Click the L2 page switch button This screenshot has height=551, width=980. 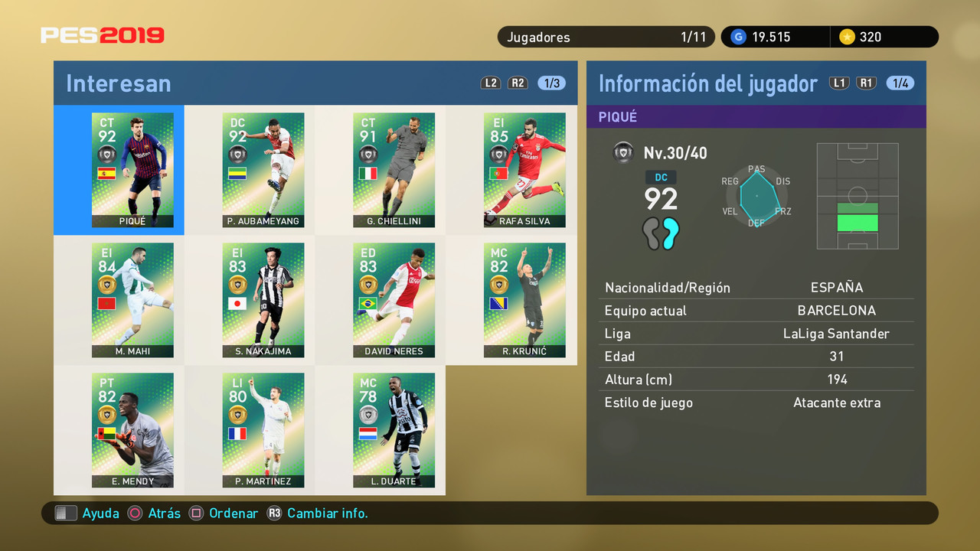pyautogui.click(x=491, y=83)
